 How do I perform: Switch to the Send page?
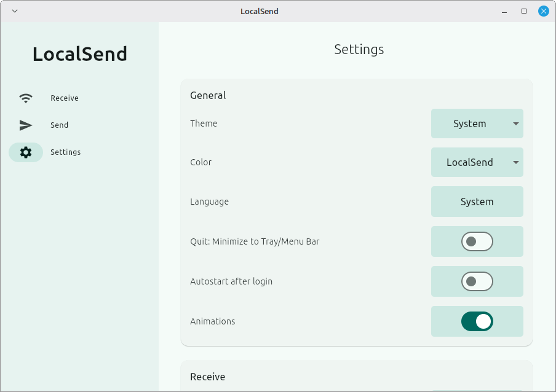[x=59, y=125]
